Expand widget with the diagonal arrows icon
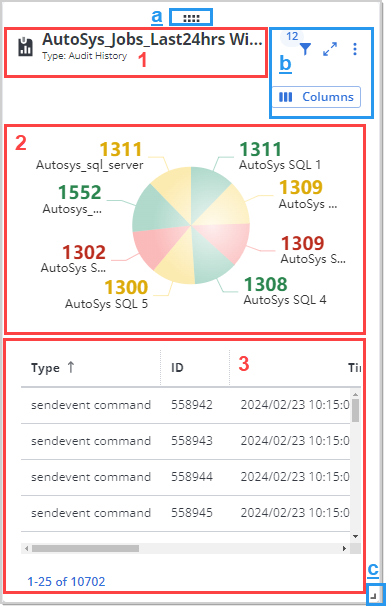 (330, 49)
